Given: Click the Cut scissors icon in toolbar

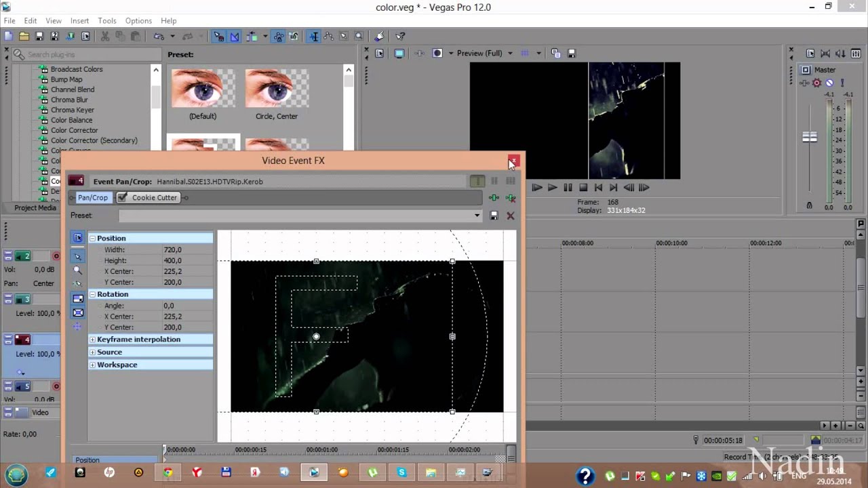Looking at the screenshot, I should coord(105,37).
